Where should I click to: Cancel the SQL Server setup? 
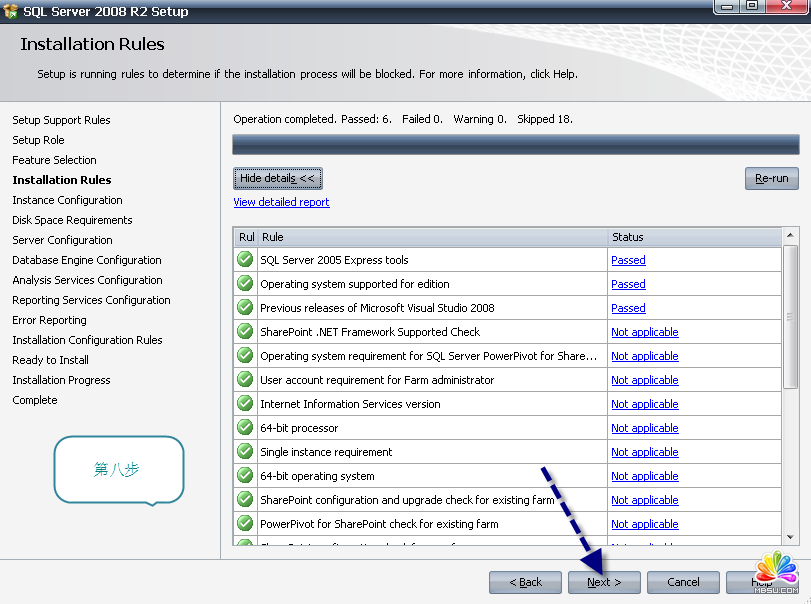click(x=683, y=582)
